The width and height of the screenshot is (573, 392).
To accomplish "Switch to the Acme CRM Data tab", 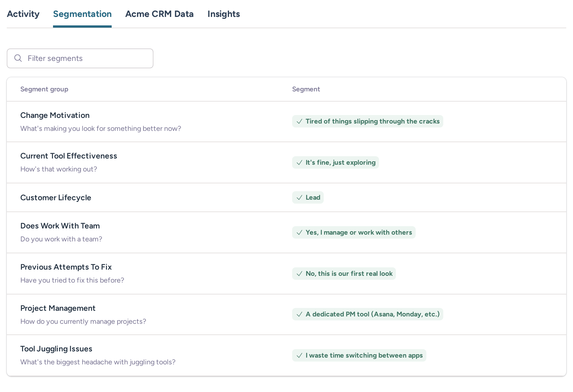I will tap(159, 14).
